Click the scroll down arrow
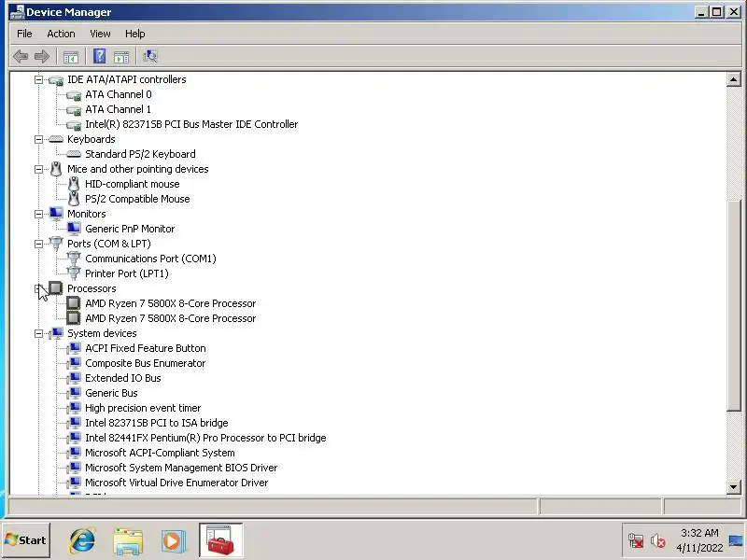This screenshot has width=747, height=560. (x=733, y=486)
